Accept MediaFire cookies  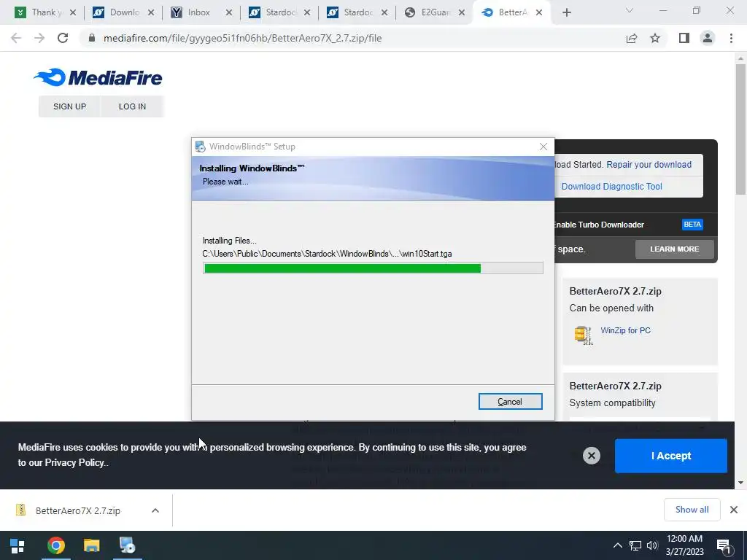671,456
